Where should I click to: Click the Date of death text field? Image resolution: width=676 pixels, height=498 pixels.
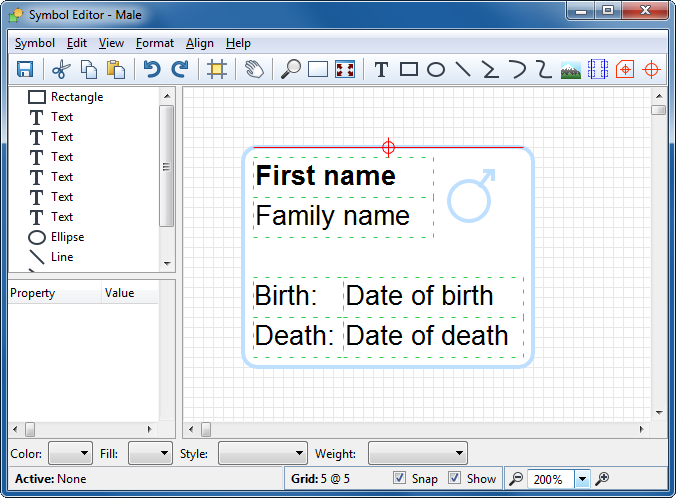point(427,335)
